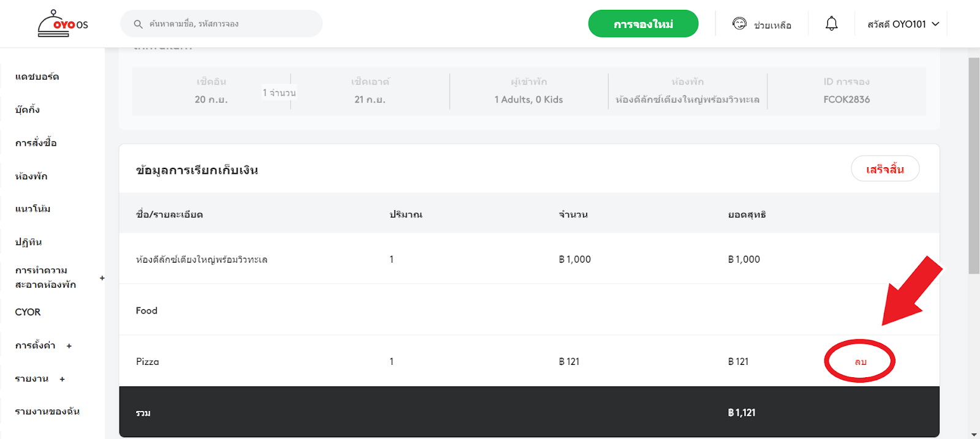Open แนวโน้ม in the sidebar
Image resolution: width=980 pixels, height=439 pixels.
click(x=33, y=209)
